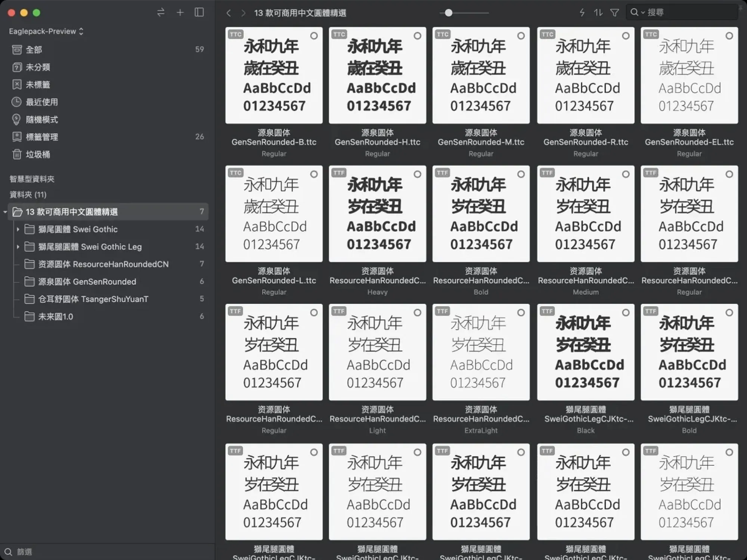Open the 標籤管理 category
747x560 pixels.
tap(108, 137)
